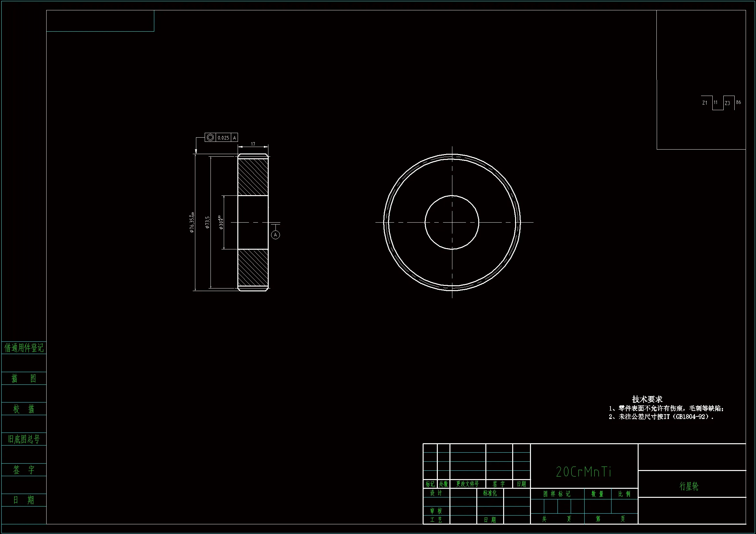The width and height of the screenshot is (756, 534).
Task: Click the concentricity symbol in tolerance frame
Action: pyautogui.click(x=210, y=138)
